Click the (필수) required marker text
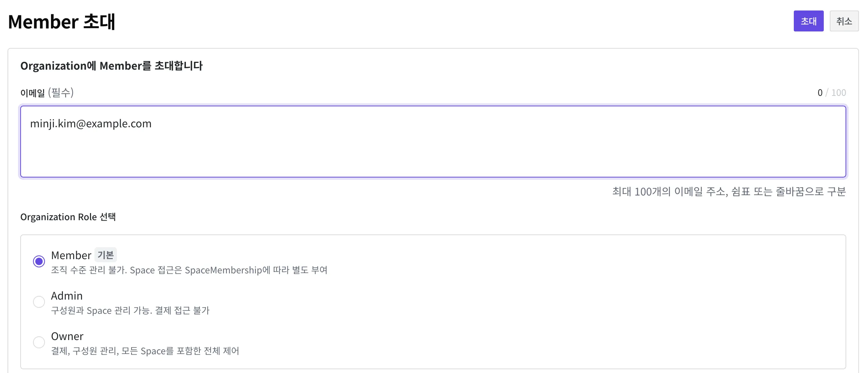 point(61,93)
